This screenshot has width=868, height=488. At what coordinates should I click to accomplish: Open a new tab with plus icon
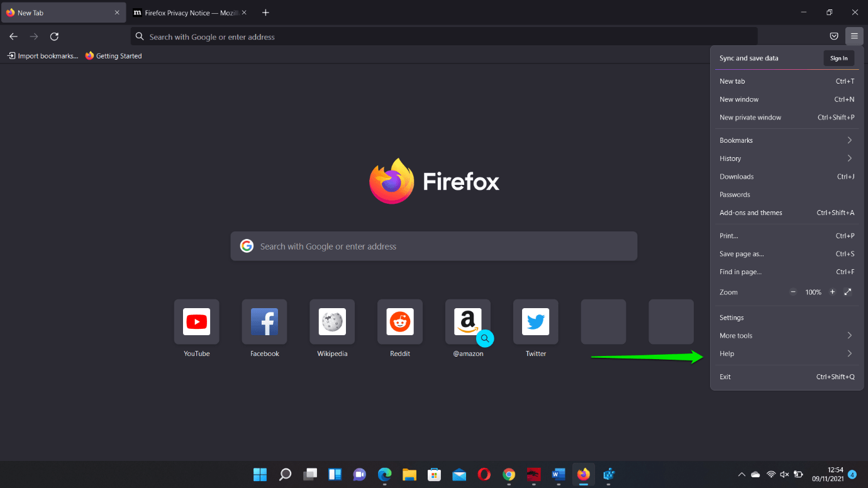click(265, 13)
